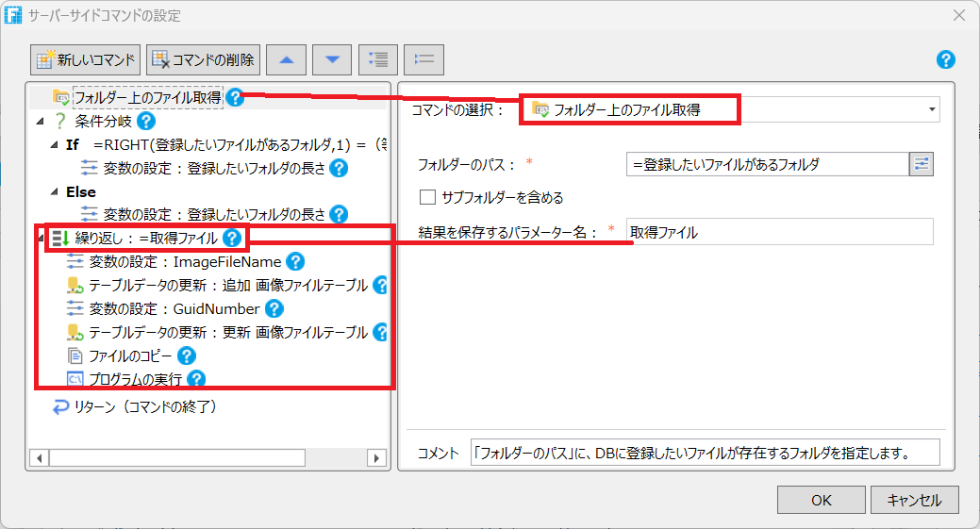Click the 新しいコマンド button
This screenshot has width=980, height=529.
[86, 59]
